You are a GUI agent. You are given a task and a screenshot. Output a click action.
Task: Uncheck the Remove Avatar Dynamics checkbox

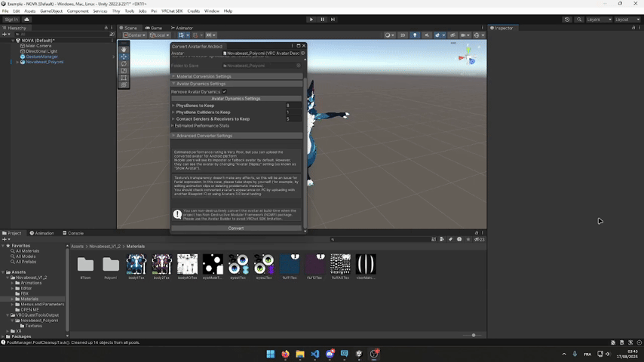point(225,92)
